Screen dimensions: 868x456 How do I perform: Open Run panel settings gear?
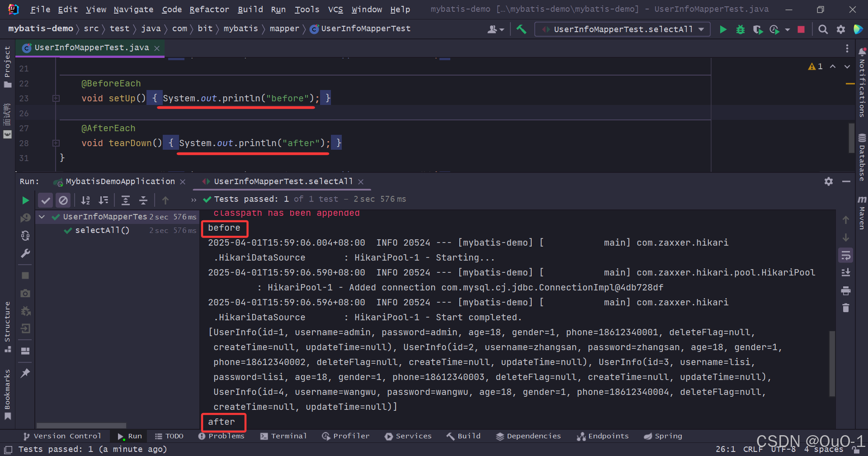[829, 181]
